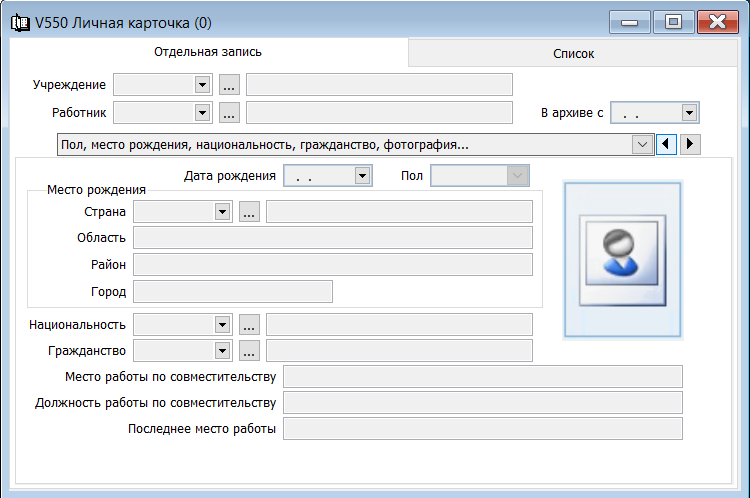Screen dimensions: 750x498
Task: Expand the section selector dropdown list
Action: [x=642, y=145]
